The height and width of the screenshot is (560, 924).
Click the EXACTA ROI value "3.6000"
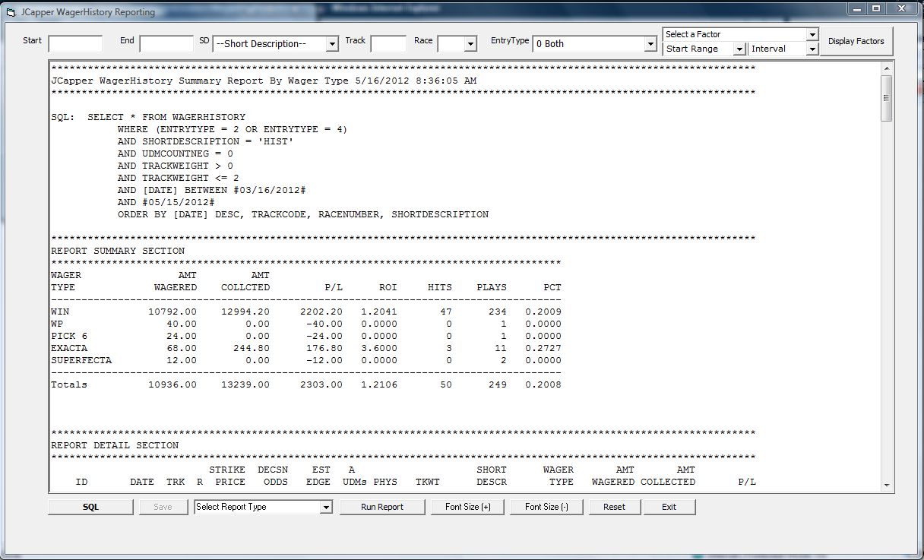coord(379,348)
